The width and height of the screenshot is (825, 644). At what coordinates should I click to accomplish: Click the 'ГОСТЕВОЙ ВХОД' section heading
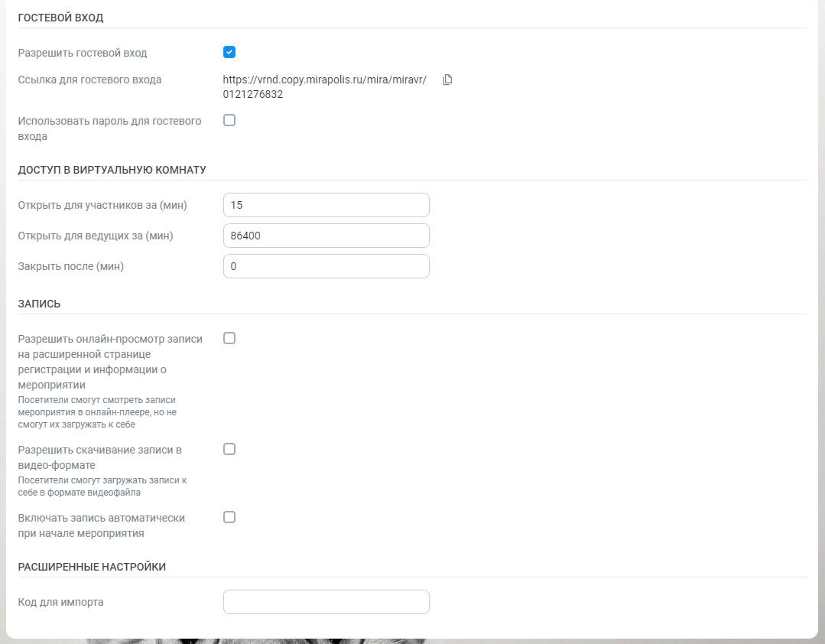60,18
